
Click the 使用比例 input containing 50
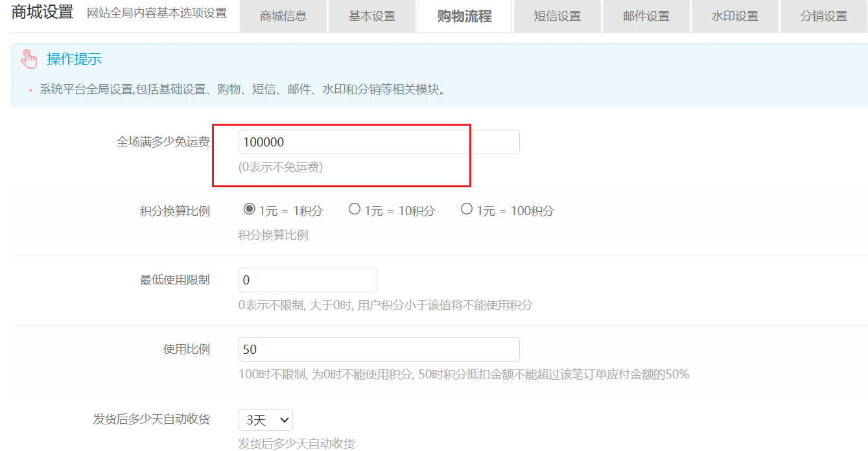tap(379, 349)
